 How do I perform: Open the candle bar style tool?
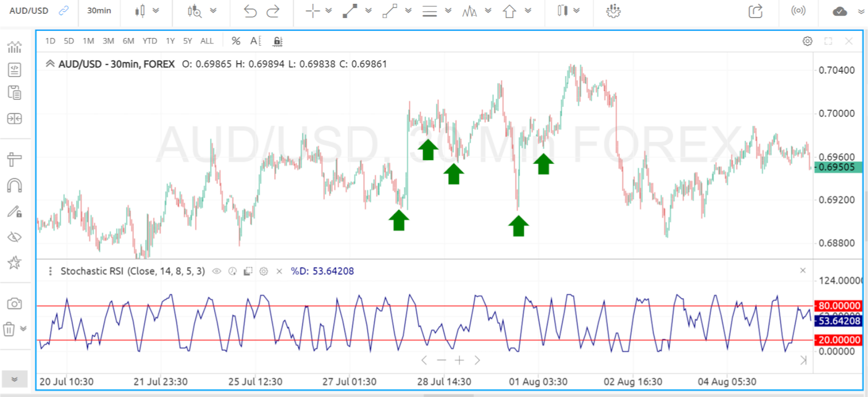[x=563, y=11]
